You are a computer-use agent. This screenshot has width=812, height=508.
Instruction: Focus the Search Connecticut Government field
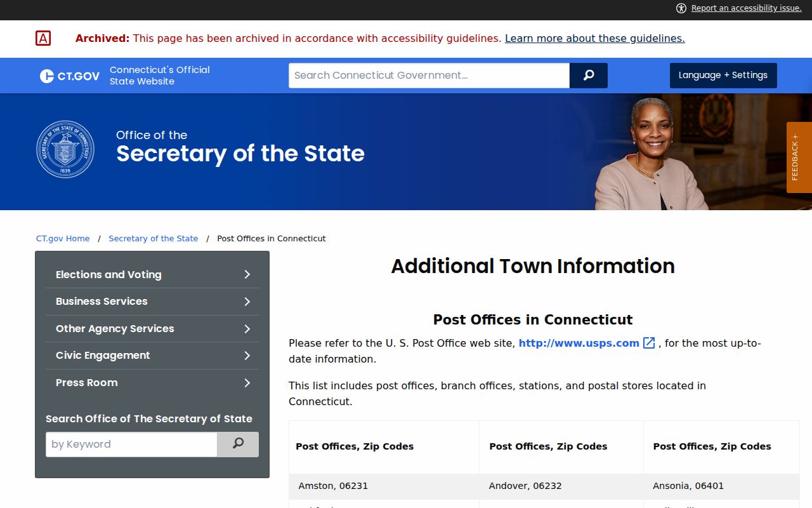(429, 76)
